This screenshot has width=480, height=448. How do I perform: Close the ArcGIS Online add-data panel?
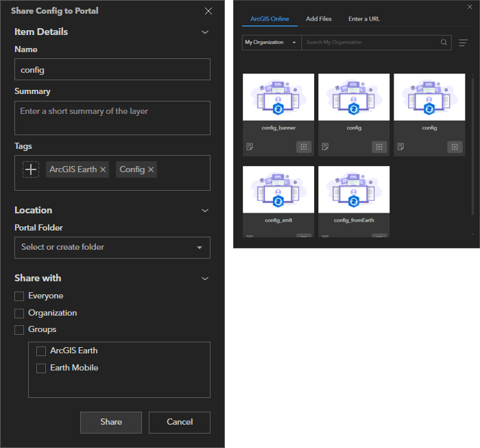click(x=470, y=7)
